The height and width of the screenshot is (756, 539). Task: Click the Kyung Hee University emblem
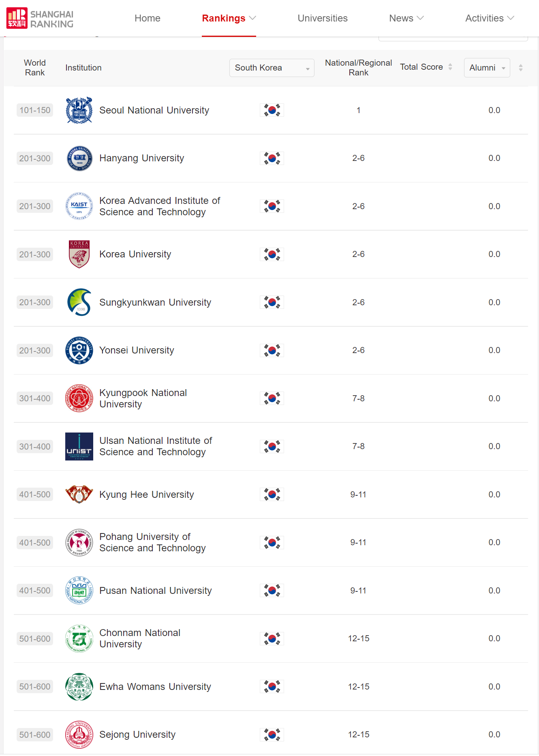79,494
